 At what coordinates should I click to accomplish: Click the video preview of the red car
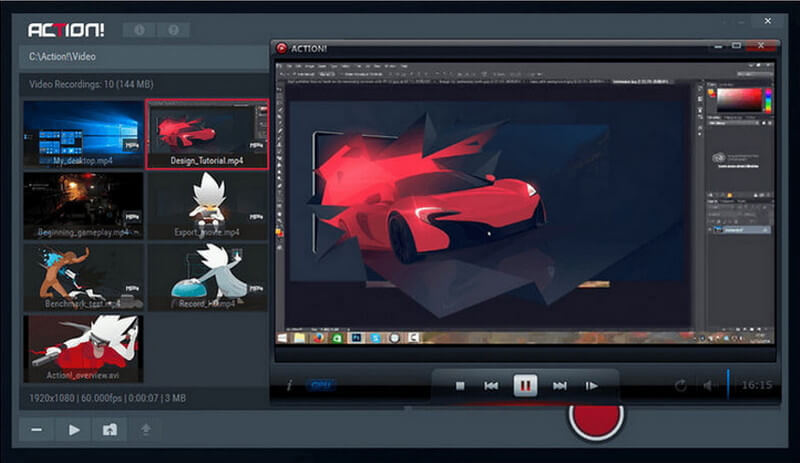(x=525, y=204)
